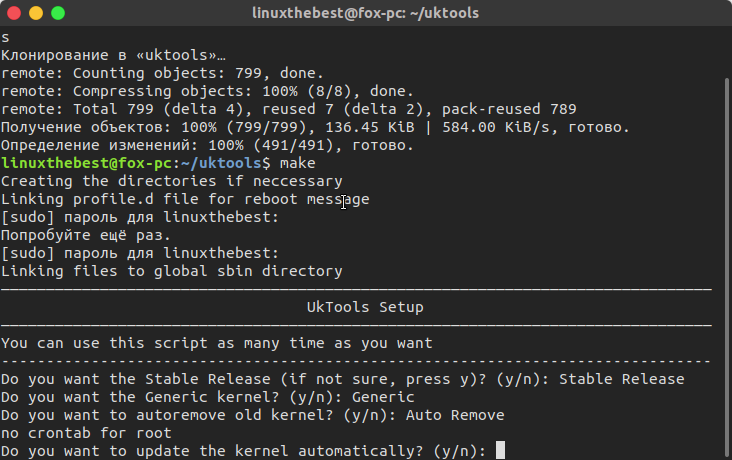Click the green linuxthebest@fox-pc prompt text
Screen dimensions: 732x460
87,163
